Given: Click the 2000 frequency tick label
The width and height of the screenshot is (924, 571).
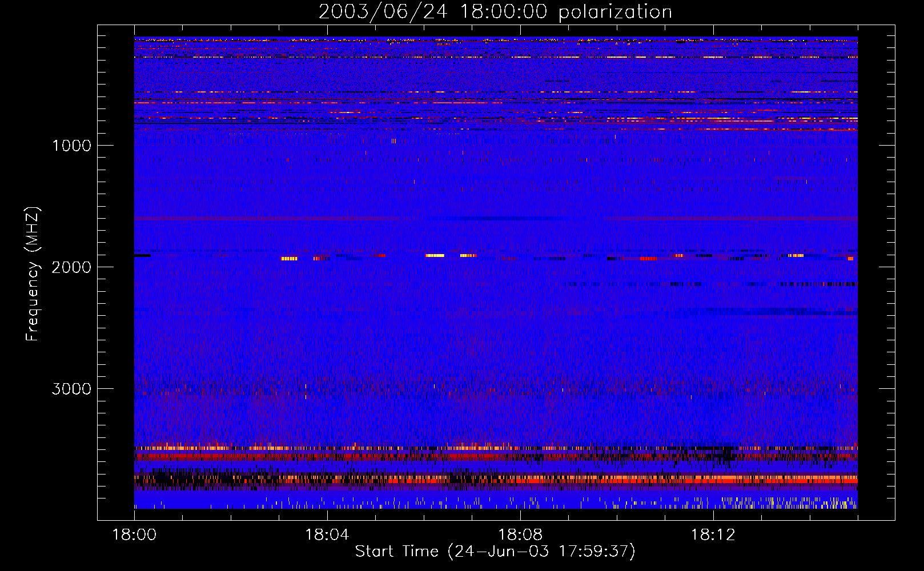Looking at the screenshot, I should (x=71, y=267).
